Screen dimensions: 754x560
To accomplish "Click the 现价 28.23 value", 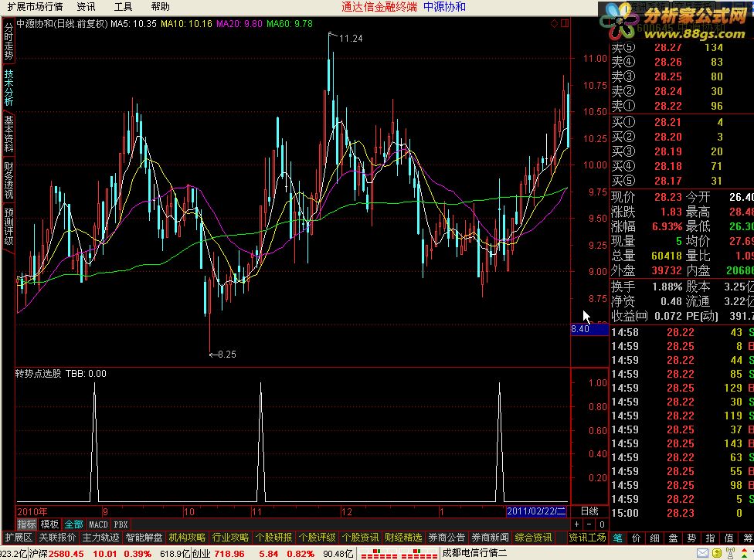I will coord(668,197).
